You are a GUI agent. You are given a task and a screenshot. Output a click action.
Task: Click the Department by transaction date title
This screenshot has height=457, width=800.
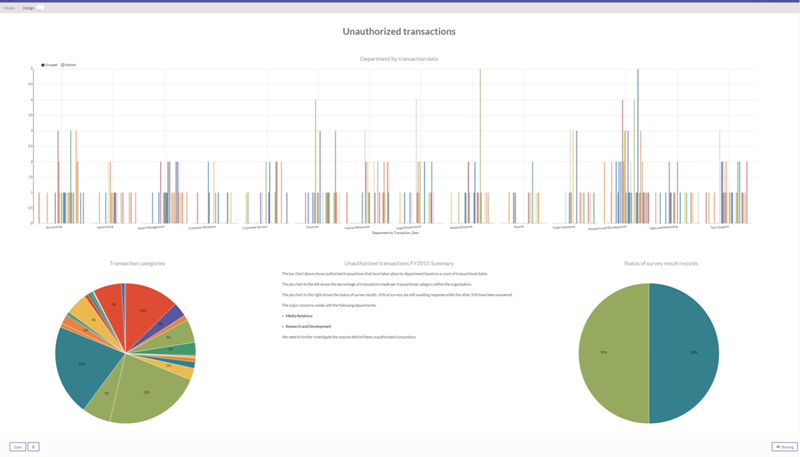399,58
